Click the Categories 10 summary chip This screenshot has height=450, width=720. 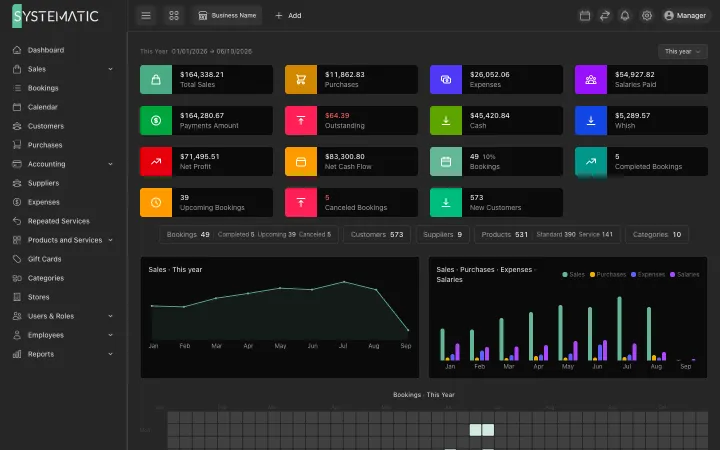(657, 234)
